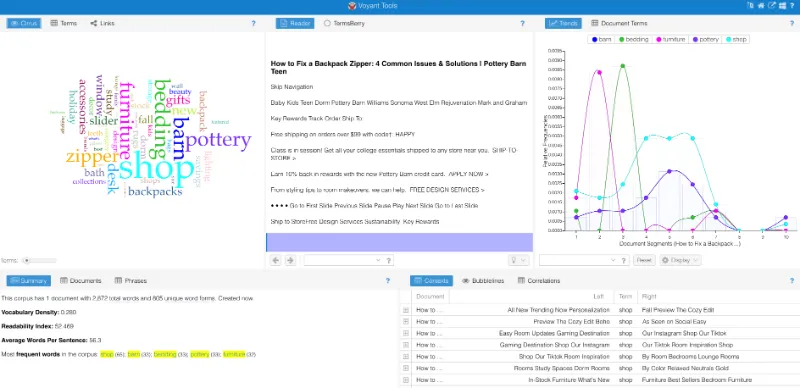The height and width of the screenshot is (388, 800).
Task: Open help for the Summary panel
Action: [388, 280]
